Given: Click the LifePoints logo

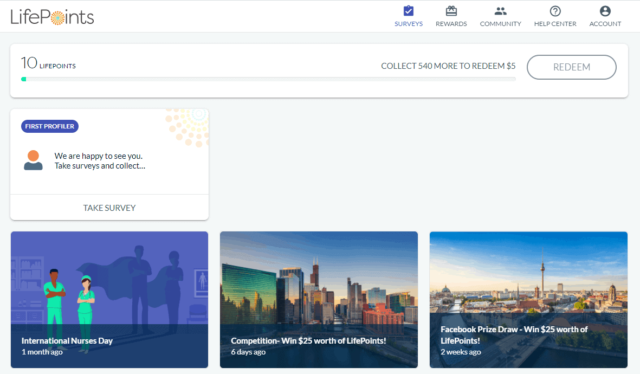Looking at the screenshot, I should [52, 17].
